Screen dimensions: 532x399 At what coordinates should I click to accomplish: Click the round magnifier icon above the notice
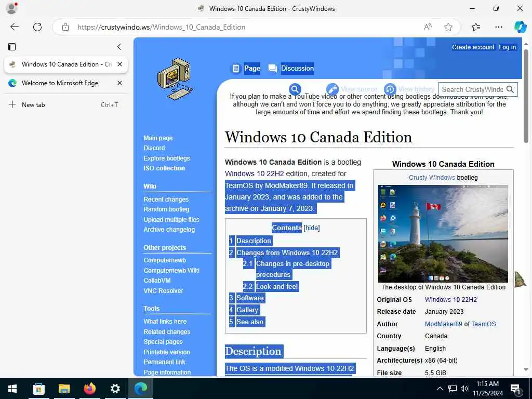[x=295, y=89]
